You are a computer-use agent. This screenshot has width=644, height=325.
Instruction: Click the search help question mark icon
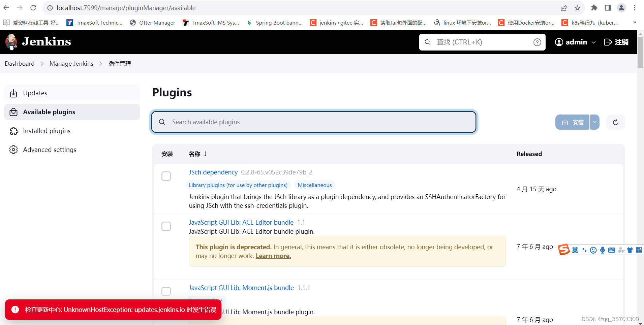click(536, 42)
